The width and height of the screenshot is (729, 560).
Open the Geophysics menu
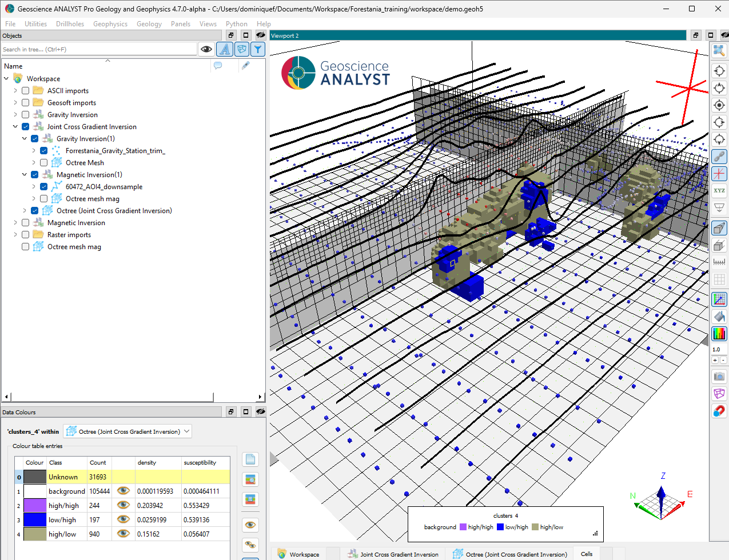click(x=110, y=24)
